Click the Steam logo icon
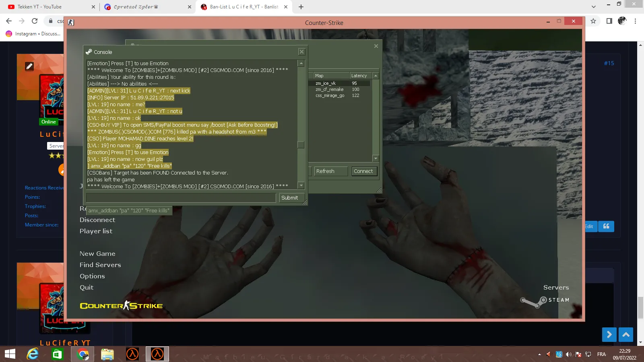 [533, 302]
